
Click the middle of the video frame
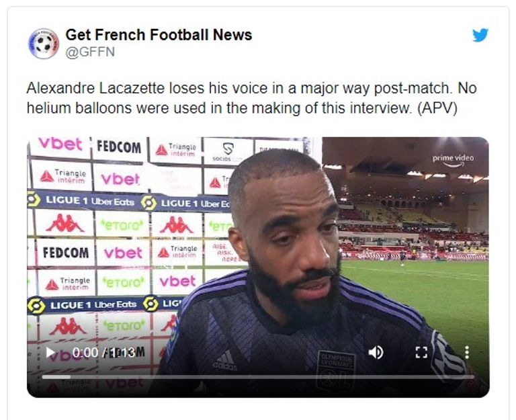click(x=258, y=267)
